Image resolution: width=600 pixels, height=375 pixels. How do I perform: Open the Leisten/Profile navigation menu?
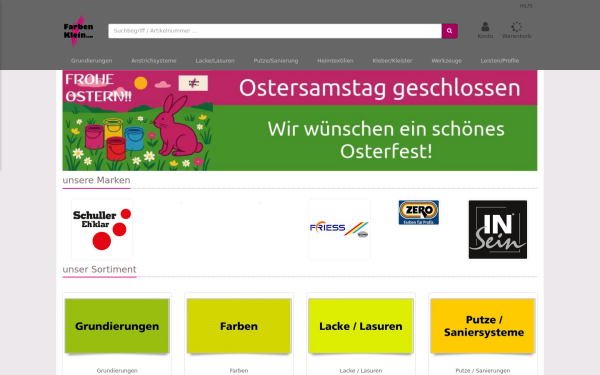click(x=500, y=60)
